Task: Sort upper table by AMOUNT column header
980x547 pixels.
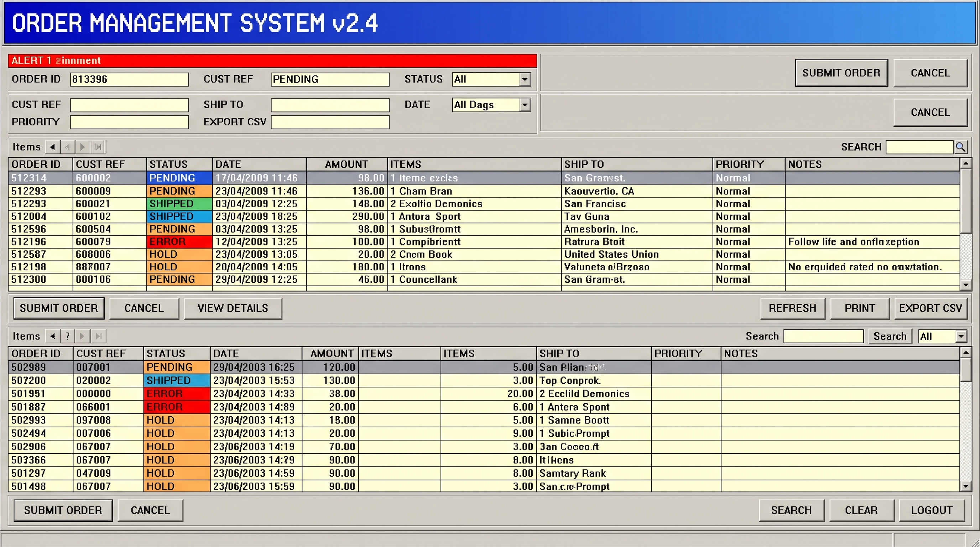Action: tap(347, 164)
